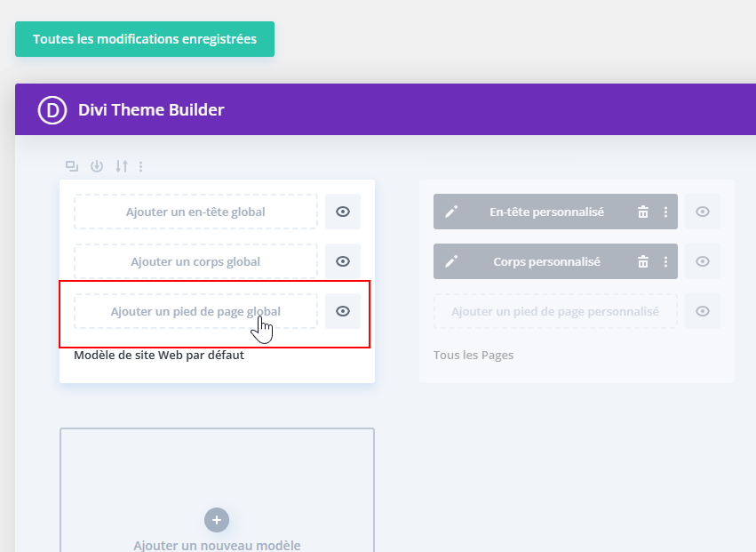Viewport: 756px width, 552px height.
Task: Click Ajouter un corps global
Action: 195,261
